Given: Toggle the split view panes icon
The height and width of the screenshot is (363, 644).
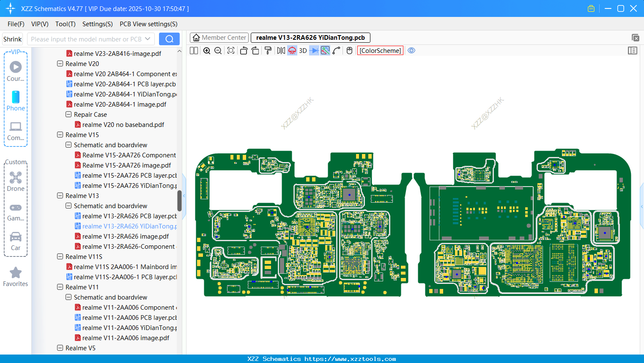Looking at the screenshot, I should coord(194,51).
